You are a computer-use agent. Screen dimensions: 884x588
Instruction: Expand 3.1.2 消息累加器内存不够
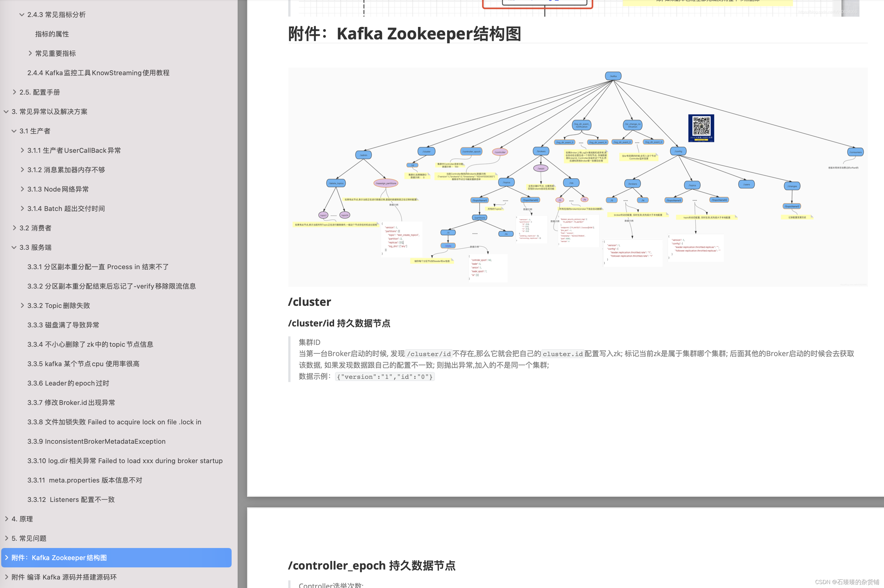[22, 169]
